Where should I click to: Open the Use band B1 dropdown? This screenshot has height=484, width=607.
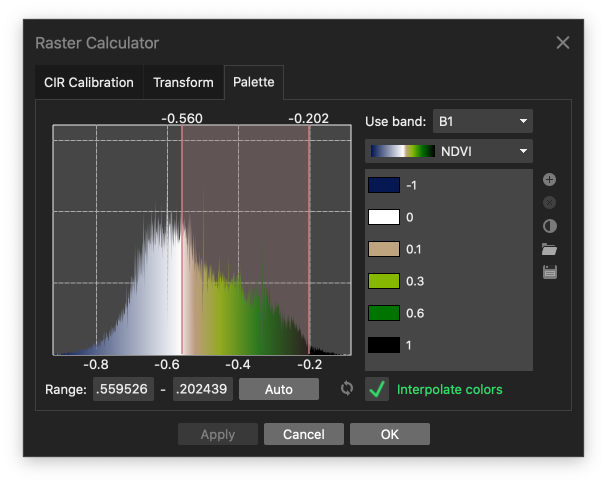482,122
